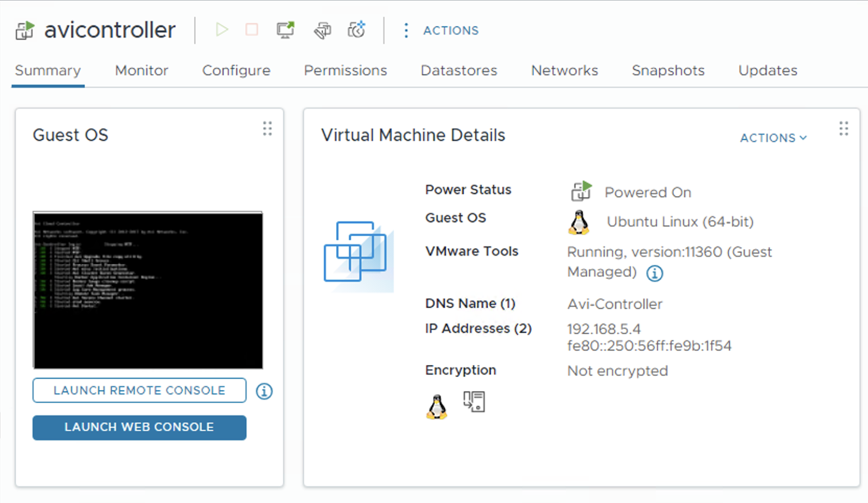Click the Launch Console toolbar icon
The image size is (868, 503).
pyautogui.click(x=285, y=30)
